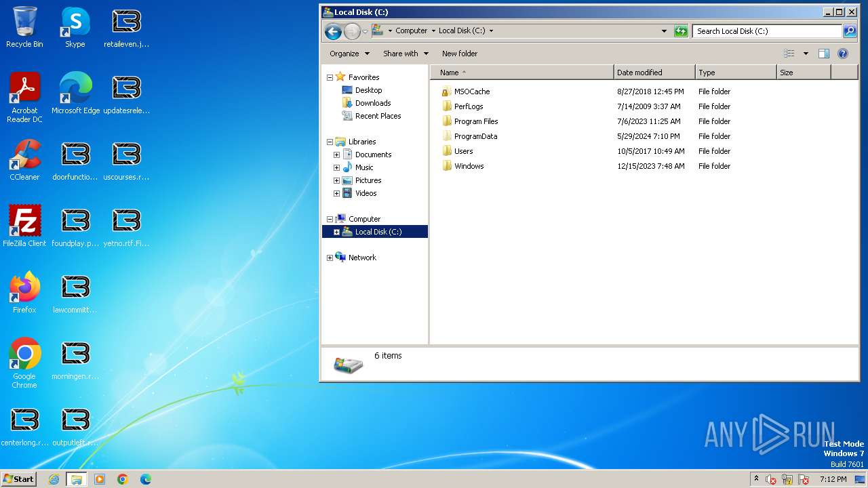Click Chrome icon in the taskbar
The width and height of the screenshot is (868, 488).
click(x=123, y=479)
